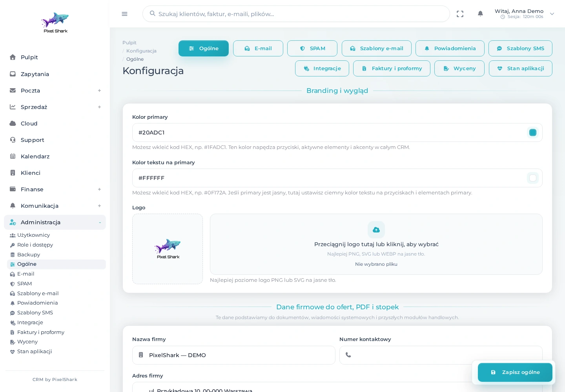Toggle the hamburger menu icon
The width and height of the screenshot is (565, 392).
pos(125,14)
